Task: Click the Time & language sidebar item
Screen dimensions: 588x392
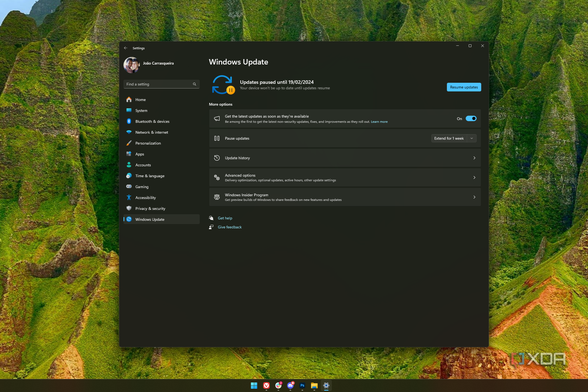Action: (x=150, y=176)
